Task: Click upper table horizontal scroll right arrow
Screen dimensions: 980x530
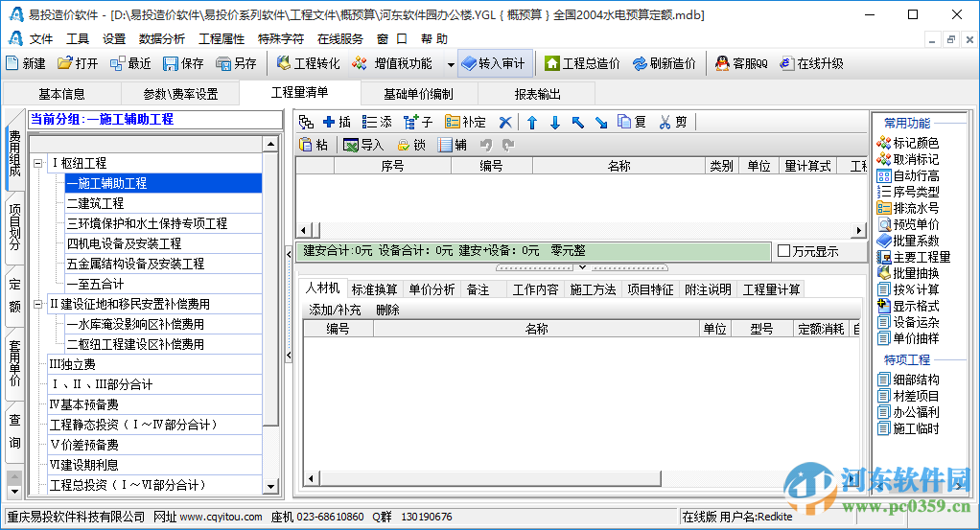Action: pyautogui.click(x=859, y=231)
